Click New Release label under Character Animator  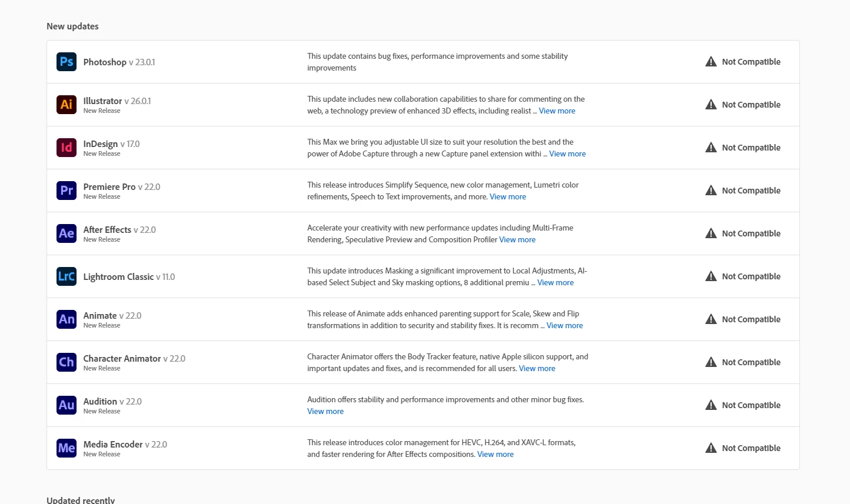pyautogui.click(x=102, y=368)
